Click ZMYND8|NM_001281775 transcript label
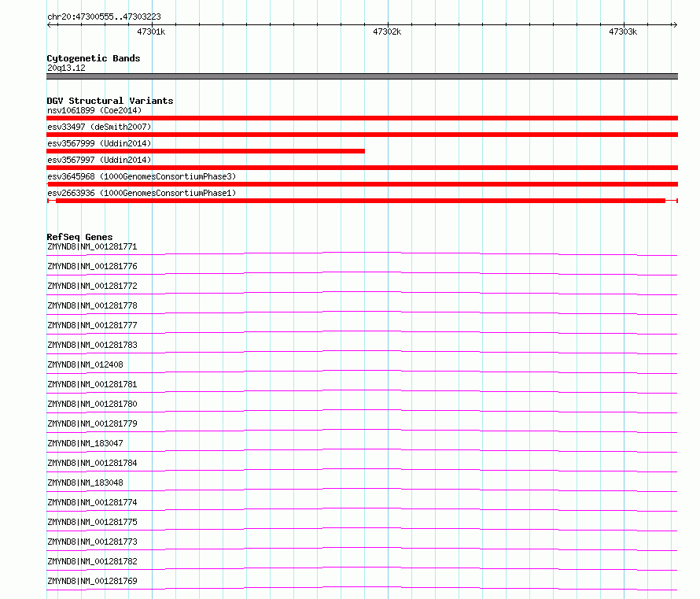 tap(92, 522)
